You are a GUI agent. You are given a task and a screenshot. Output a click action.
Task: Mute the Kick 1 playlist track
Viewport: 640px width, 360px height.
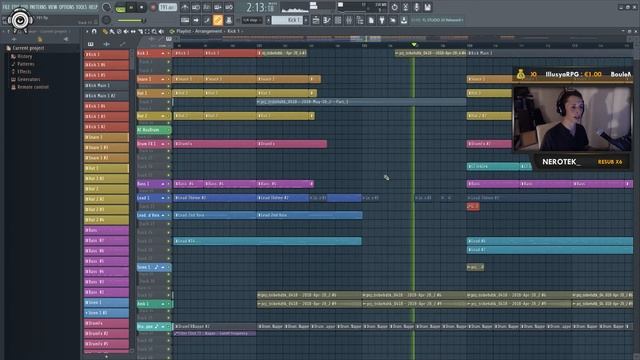169,53
